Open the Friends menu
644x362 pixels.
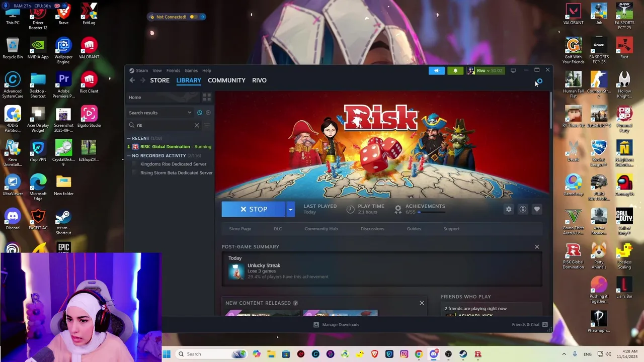[x=173, y=70]
